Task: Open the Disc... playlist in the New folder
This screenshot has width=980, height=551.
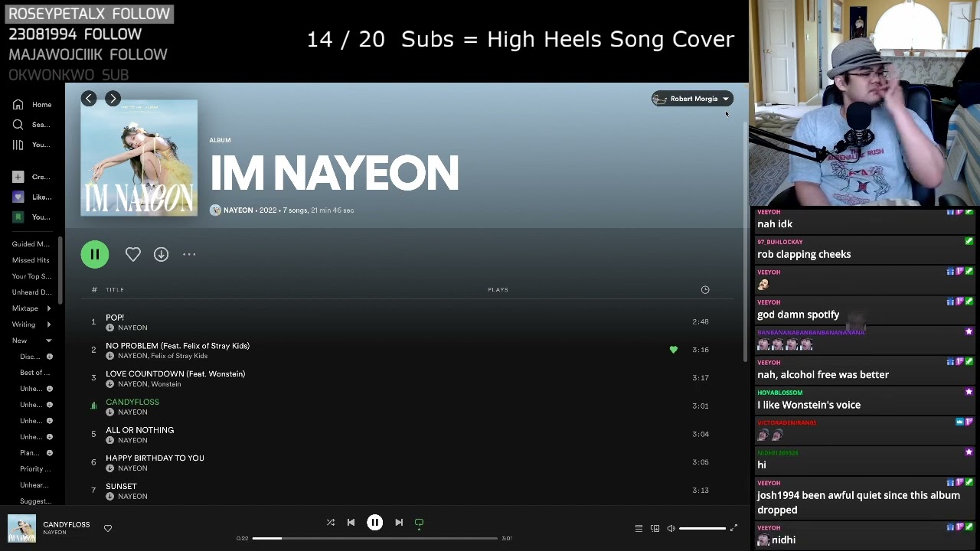Action: (x=30, y=357)
